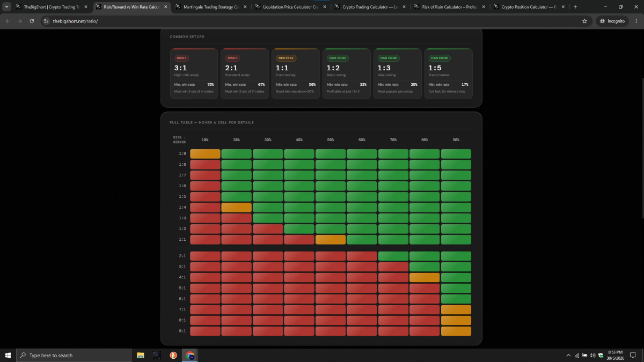Click the green cell at 1:3, 30%

[x=268, y=218]
